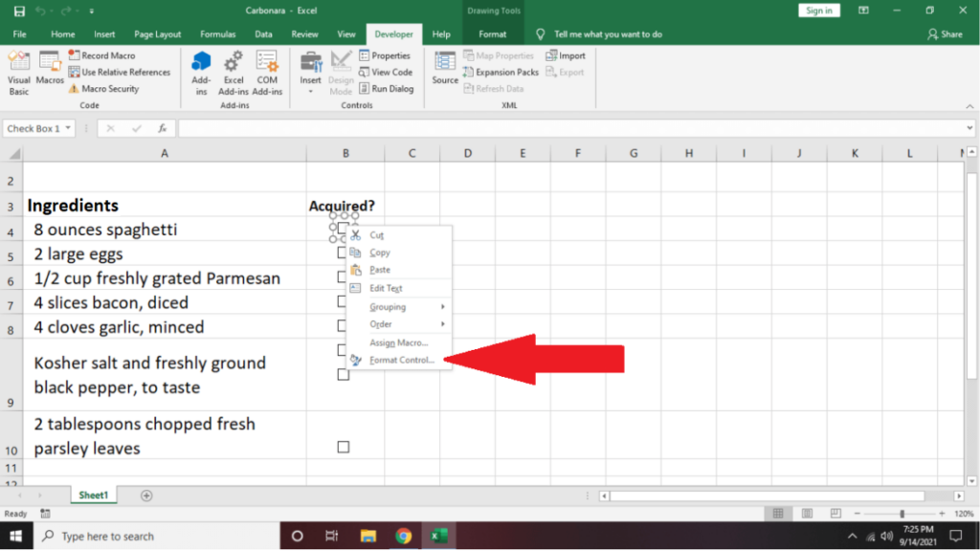This screenshot has width=980, height=551.
Task: Switch to the Page Layout tab
Action: click(x=157, y=34)
